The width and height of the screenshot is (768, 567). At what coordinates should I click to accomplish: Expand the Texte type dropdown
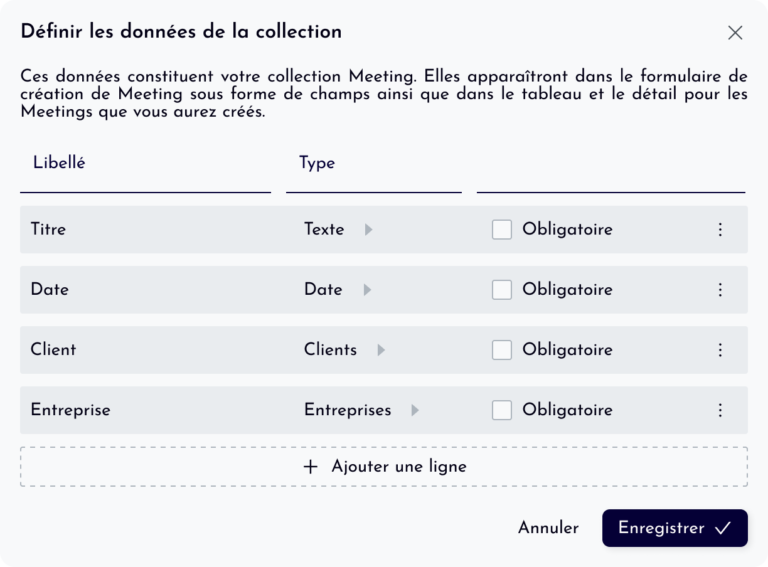(368, 230)
